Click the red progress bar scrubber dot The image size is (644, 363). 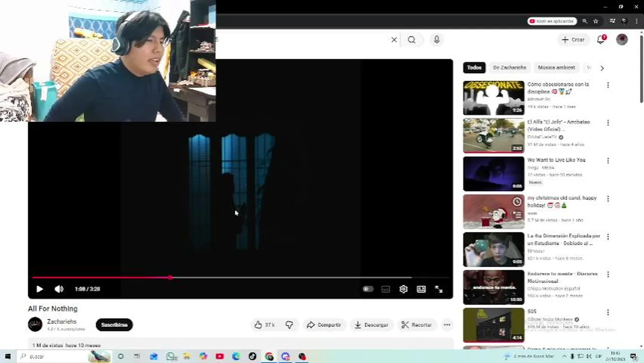coord(171,277)
